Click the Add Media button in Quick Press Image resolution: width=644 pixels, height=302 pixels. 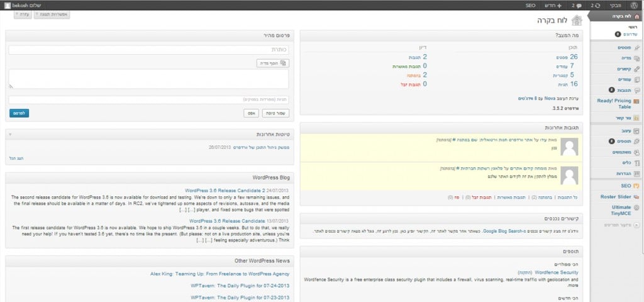[273, 64]
